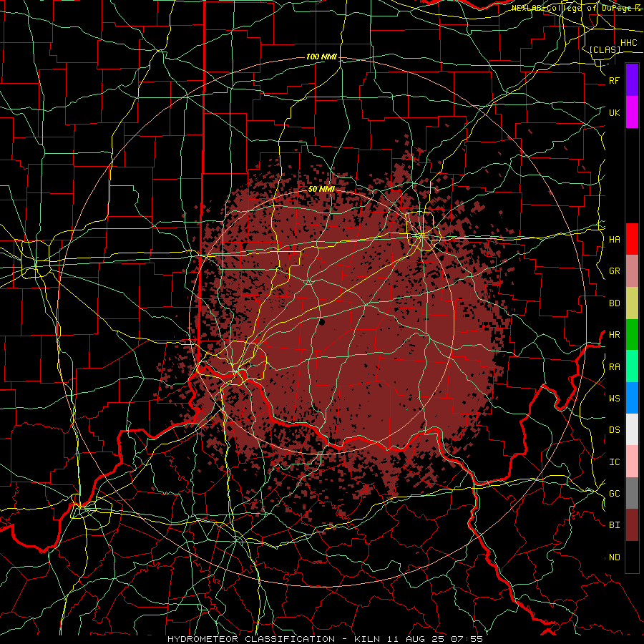Select the pink GR legend swatch
644x644 pixels.
[x=632, y=270]
